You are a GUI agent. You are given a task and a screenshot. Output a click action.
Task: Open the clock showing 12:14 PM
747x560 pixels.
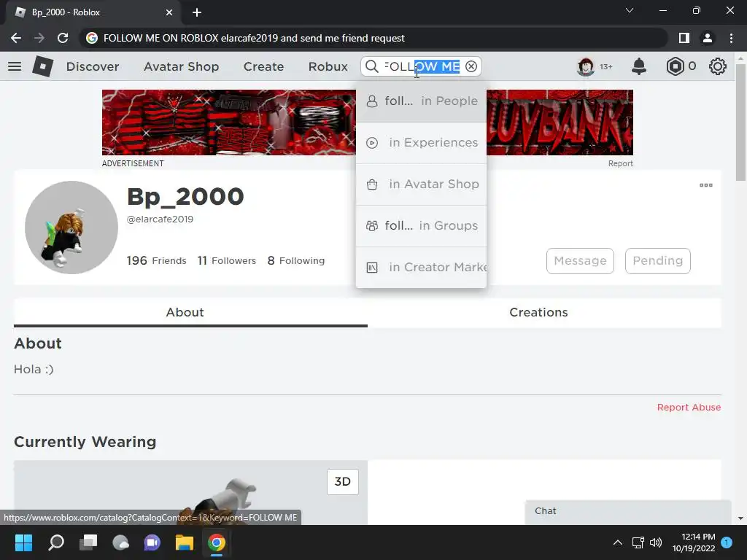[x=694, y=542]
